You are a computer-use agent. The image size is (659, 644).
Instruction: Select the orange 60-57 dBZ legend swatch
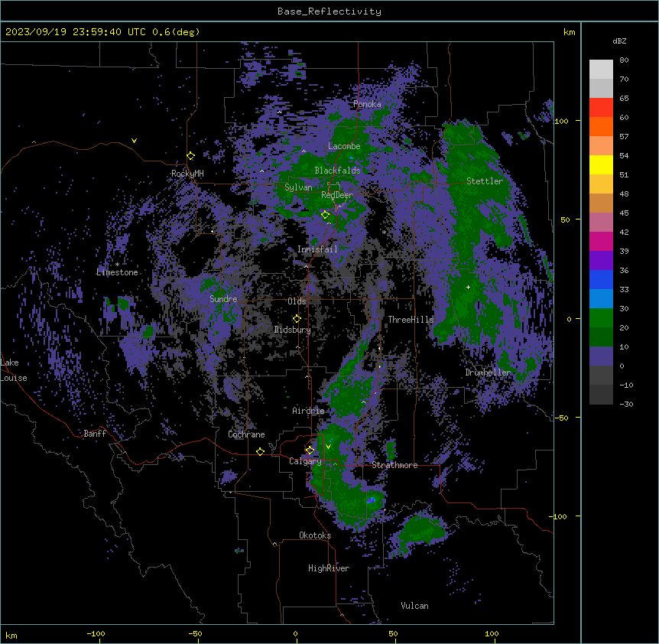[601, 126]
